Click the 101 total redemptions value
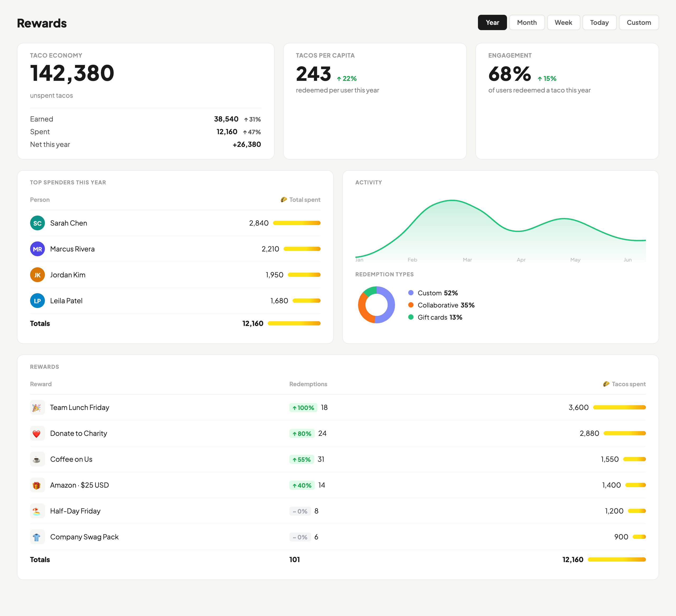Image resolution: width=676 pixels, height=616 pixels. [x=294, y=560]
